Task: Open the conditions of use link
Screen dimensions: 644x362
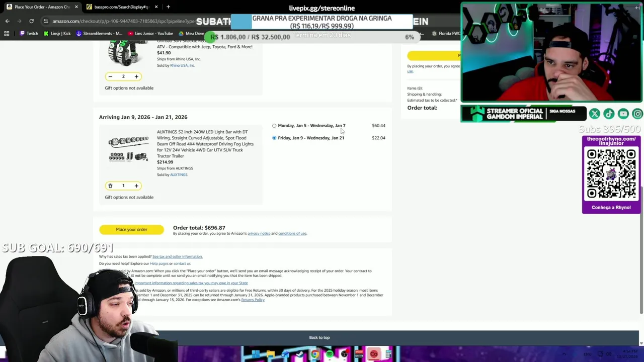Action: pos(292,234)
